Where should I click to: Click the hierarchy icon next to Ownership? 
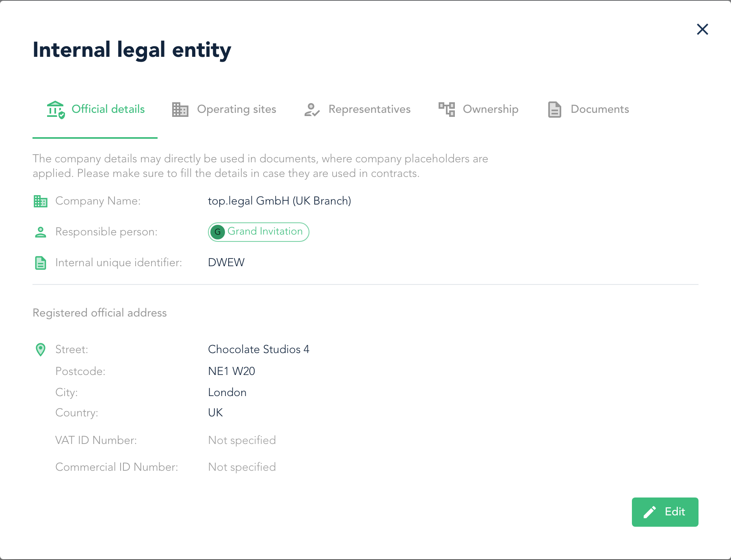446,109
